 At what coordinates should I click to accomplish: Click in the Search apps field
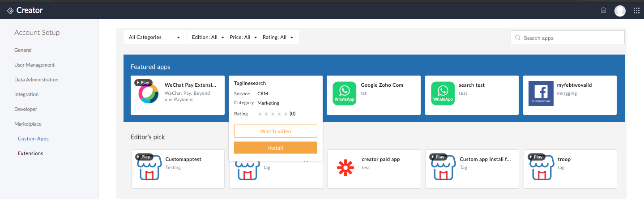[567, 38]
